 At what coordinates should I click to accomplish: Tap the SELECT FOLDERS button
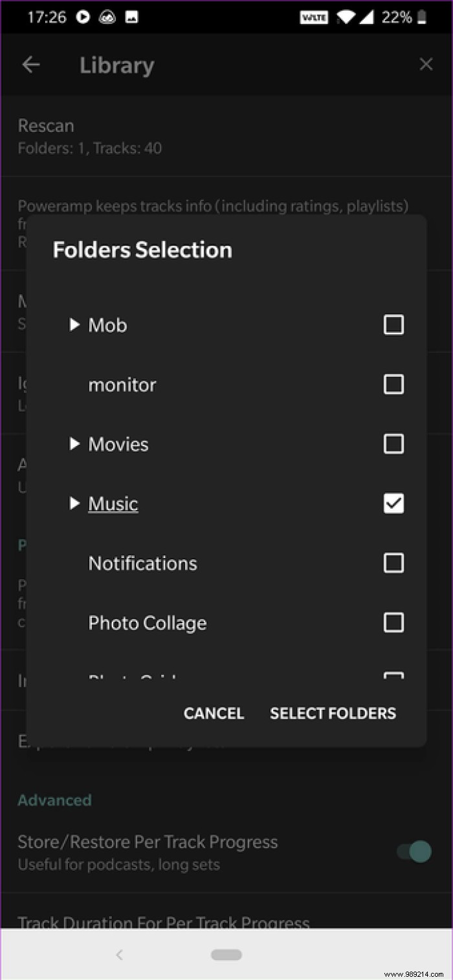[x=333, y=713]
